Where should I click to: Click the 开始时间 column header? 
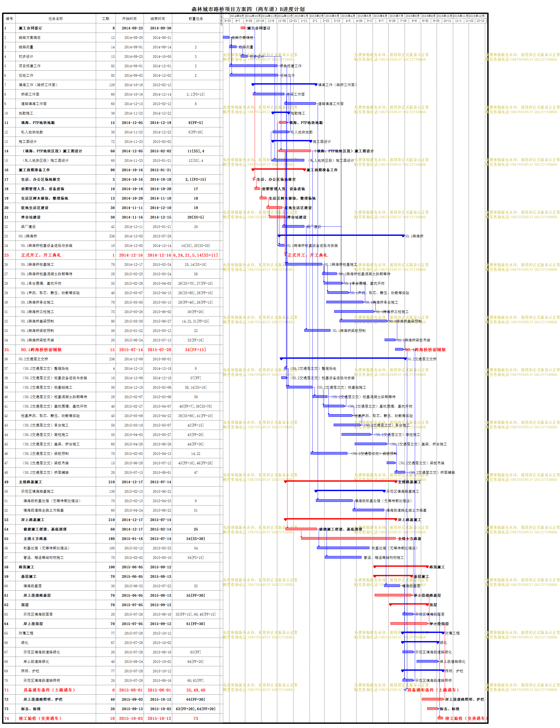(129, 19)
